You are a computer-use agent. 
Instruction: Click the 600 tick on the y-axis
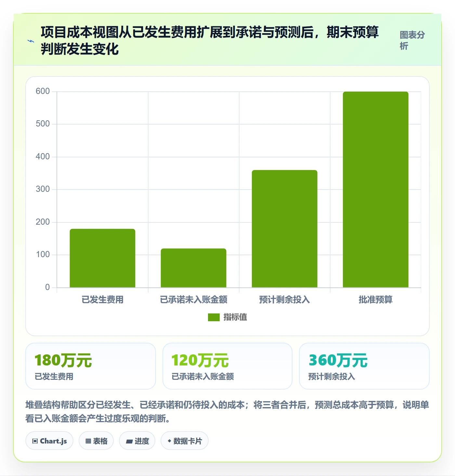click(43, 91)
